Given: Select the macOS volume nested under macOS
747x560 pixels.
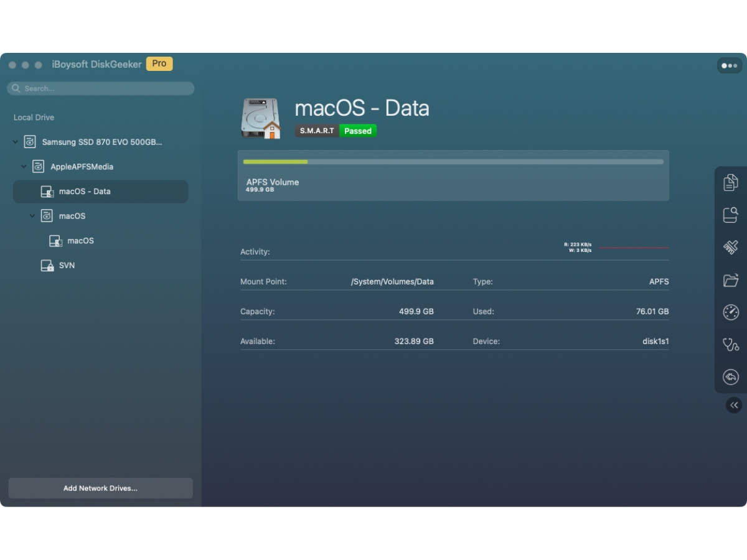Looking at the screenshot, I should (81, 241).
